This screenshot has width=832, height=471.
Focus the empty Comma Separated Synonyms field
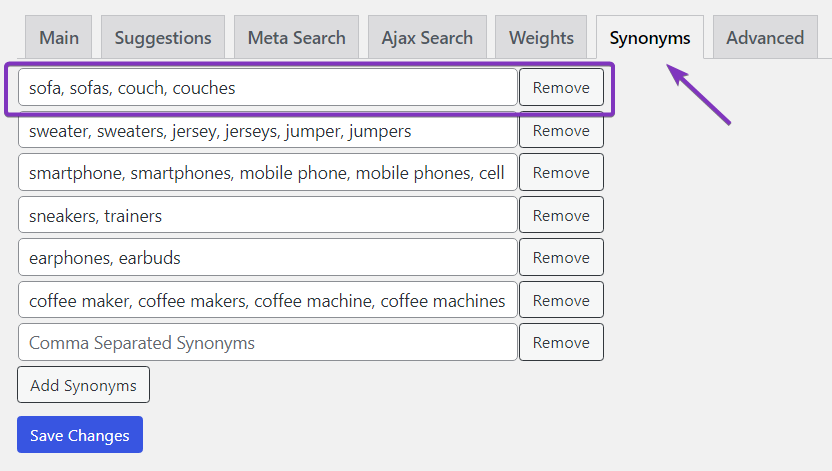[x=268, y=343]
